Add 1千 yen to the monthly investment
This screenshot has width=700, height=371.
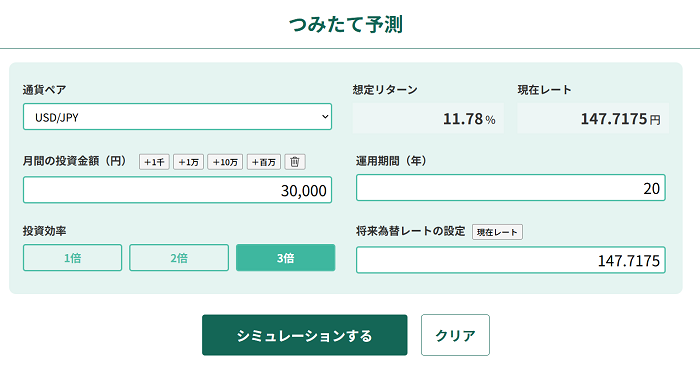click(x=154, y=162)
